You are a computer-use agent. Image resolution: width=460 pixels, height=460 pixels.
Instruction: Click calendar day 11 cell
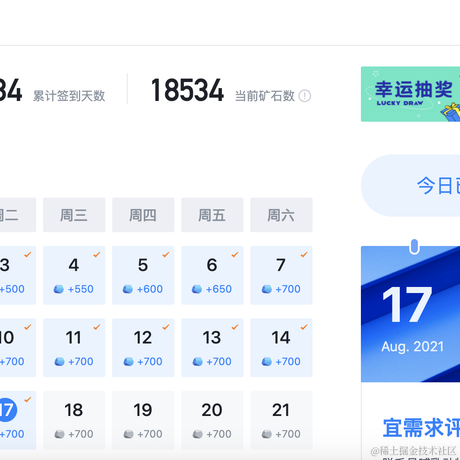74,348
